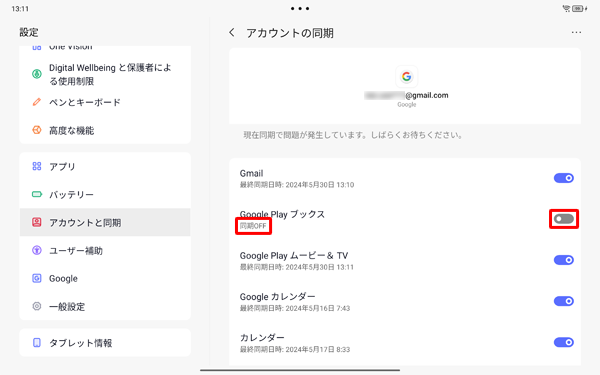This screenshot has height=375, width=600.
Task: Disable Google Play ムービー& TV sync toggle
Action: pyautogui.click(x=564, y=260)
